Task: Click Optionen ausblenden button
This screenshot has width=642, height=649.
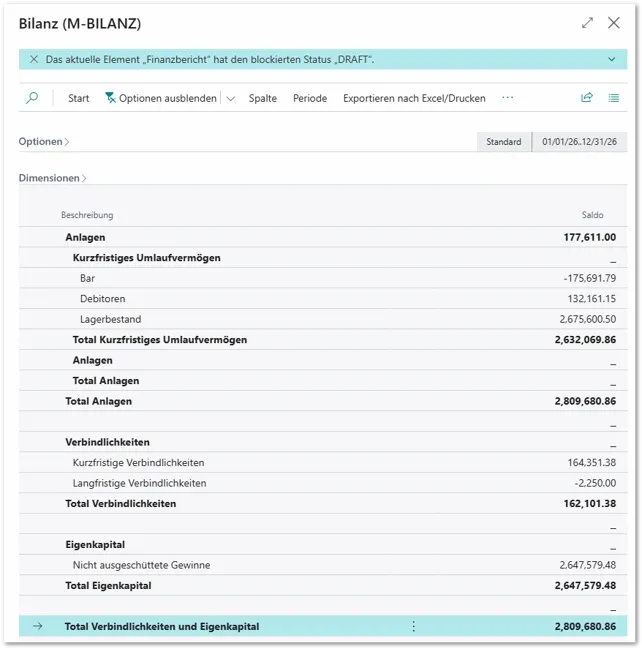Action: click(161, 99)
